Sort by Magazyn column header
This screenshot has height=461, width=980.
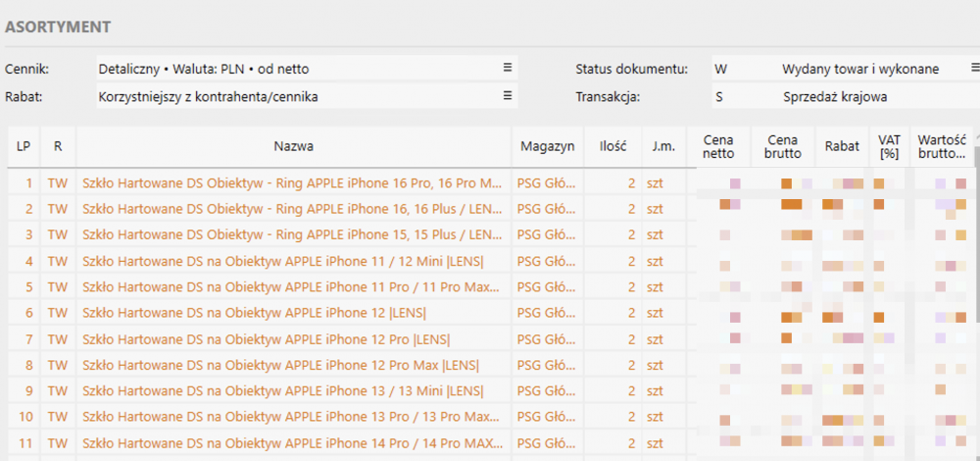tap(548, 146)
